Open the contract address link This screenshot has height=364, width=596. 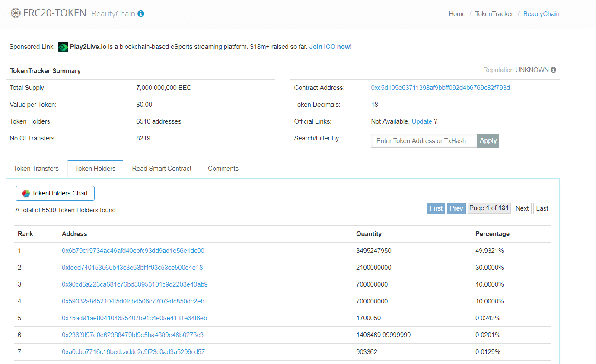(440, 88)
